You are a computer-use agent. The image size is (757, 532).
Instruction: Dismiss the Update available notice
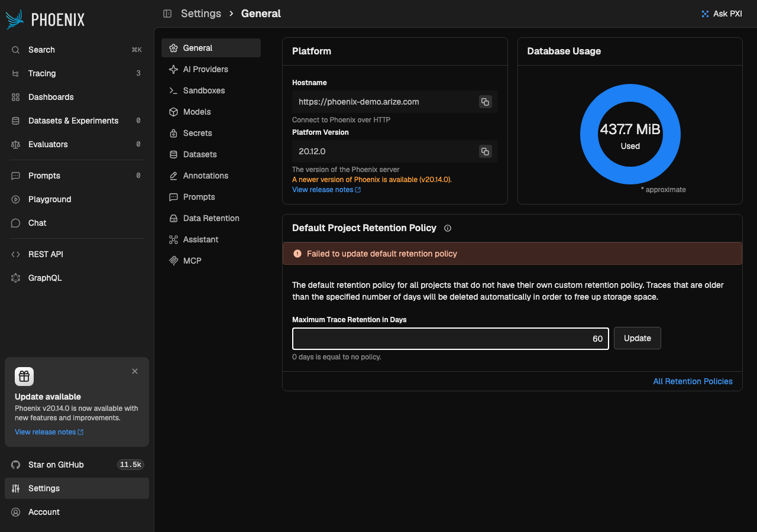[x=135, y=371]
